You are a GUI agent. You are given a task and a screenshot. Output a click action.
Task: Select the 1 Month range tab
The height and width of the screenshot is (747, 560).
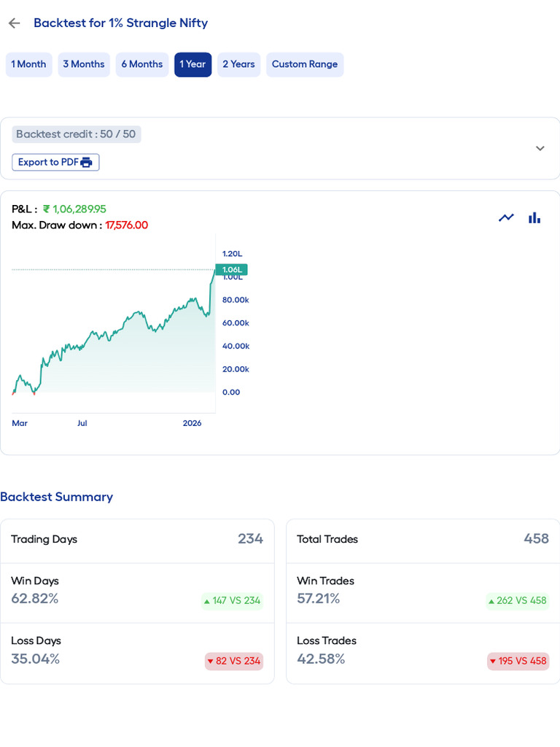coord(28,64)
